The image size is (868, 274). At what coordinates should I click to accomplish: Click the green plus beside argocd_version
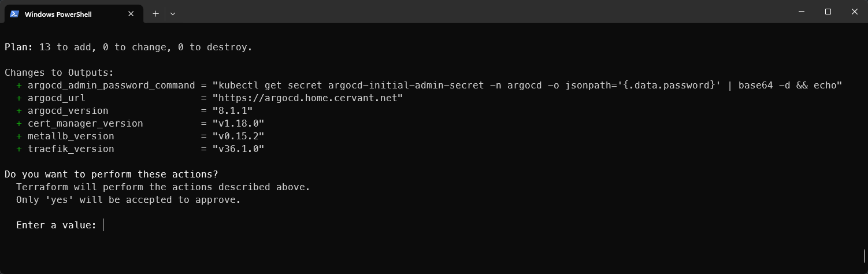pos(19,111)
